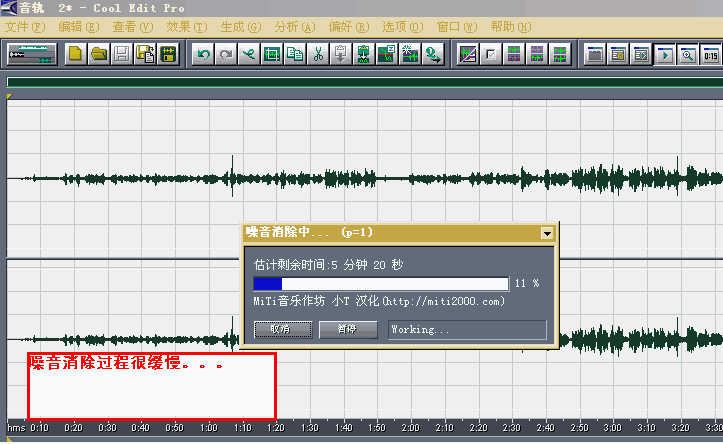
Task: Click the green overview range bar
Action: click(x=364, y=83)
